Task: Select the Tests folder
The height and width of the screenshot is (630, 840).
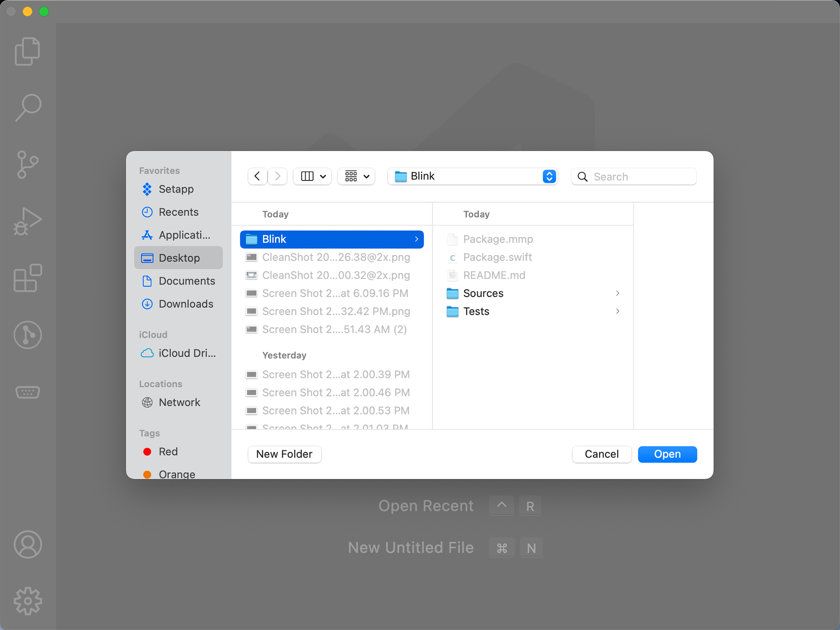Action: (533, 311)
